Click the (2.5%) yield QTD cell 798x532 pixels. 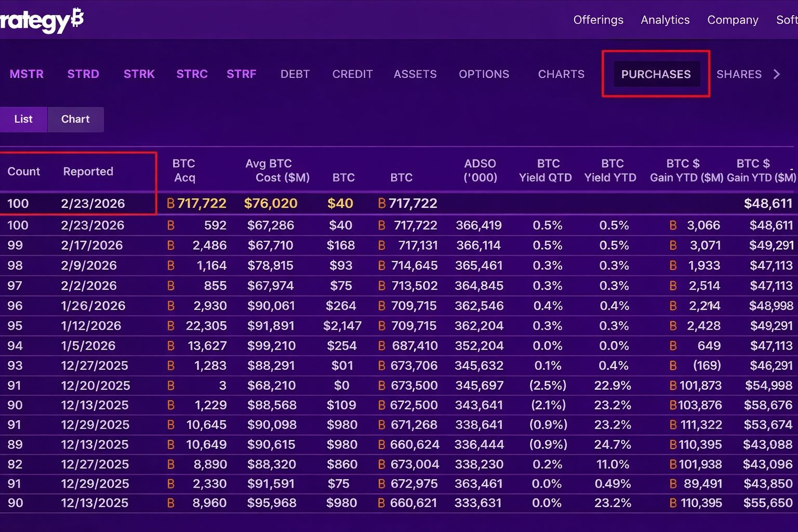pyautogui.click(x=548, y=385)
